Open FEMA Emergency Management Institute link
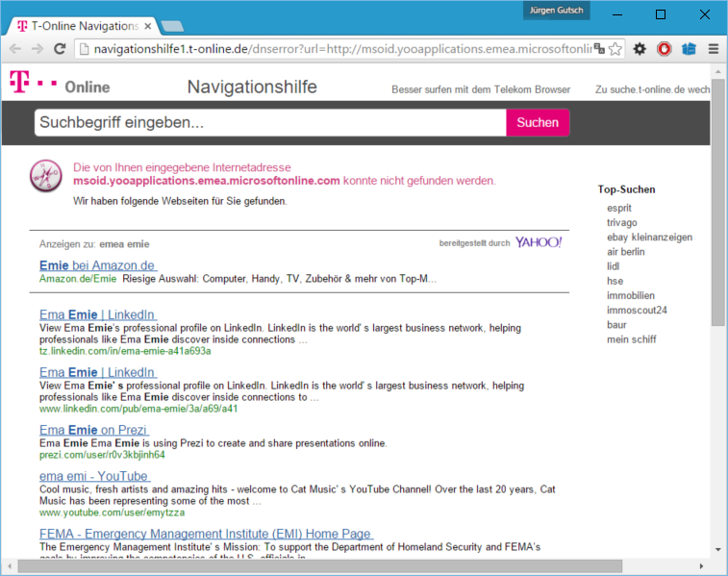This screenshot has width=728, height=576. coord(206,534)
